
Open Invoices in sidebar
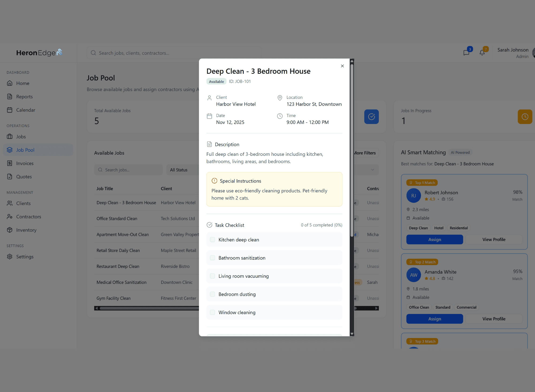38,163
